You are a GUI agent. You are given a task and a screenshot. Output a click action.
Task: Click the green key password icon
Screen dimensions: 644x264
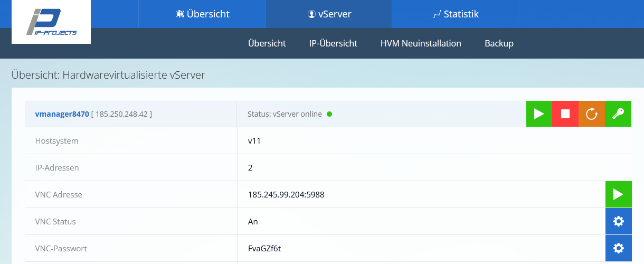click(x=618, y=114)
